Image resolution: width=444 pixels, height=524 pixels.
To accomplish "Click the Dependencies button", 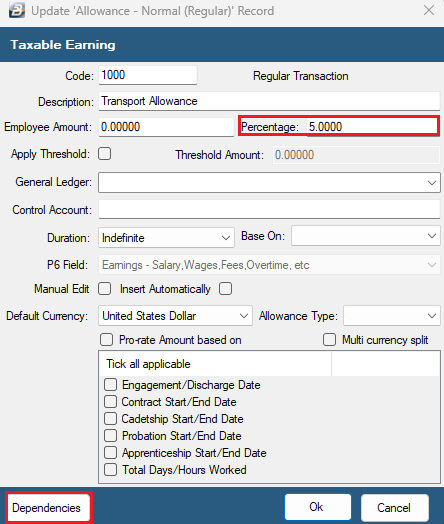I will (x=48, y=508).
